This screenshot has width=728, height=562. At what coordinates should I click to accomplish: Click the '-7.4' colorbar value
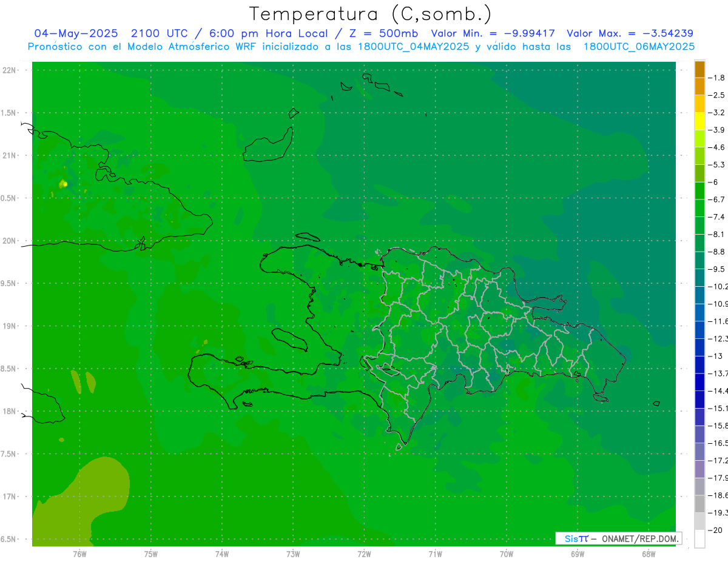click(717, 216)
